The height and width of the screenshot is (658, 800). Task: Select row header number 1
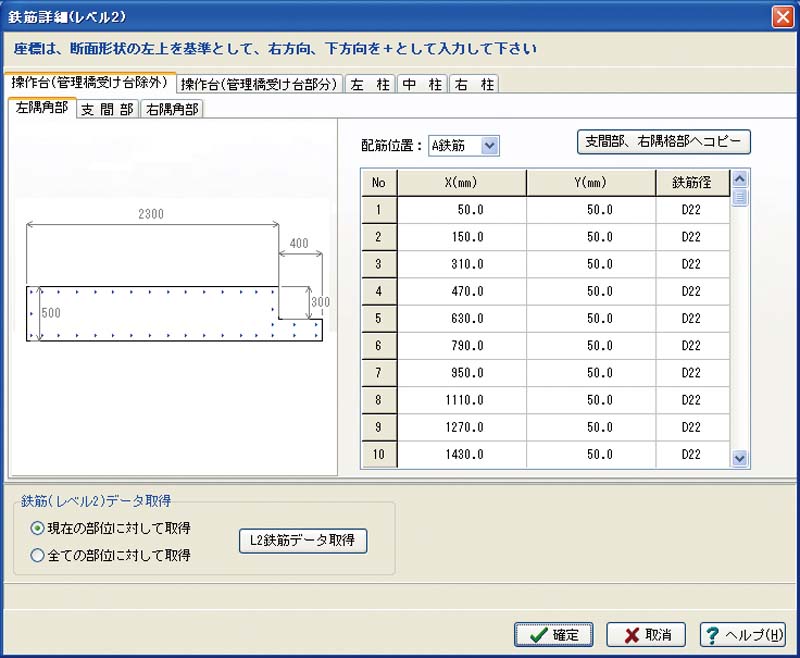click(379, 210)
